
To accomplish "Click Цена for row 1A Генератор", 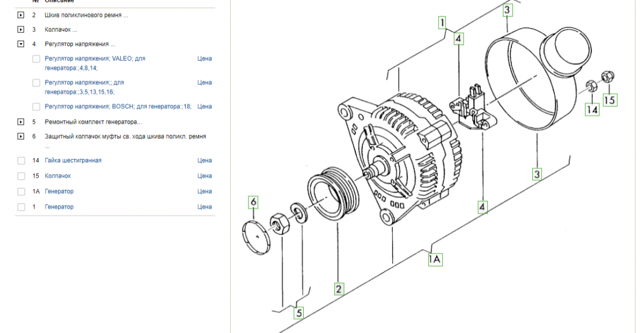I will 204,191.
